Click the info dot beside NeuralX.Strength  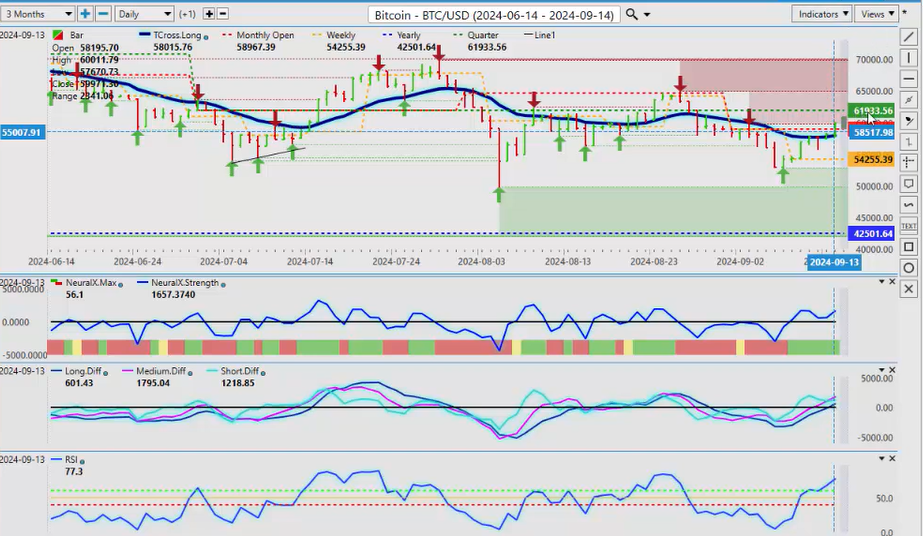click(x=223, y=284)
